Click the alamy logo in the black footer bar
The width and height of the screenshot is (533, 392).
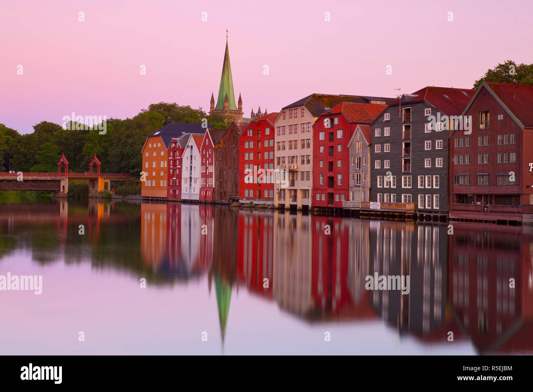pyautogui.click(x=41, y=374)
